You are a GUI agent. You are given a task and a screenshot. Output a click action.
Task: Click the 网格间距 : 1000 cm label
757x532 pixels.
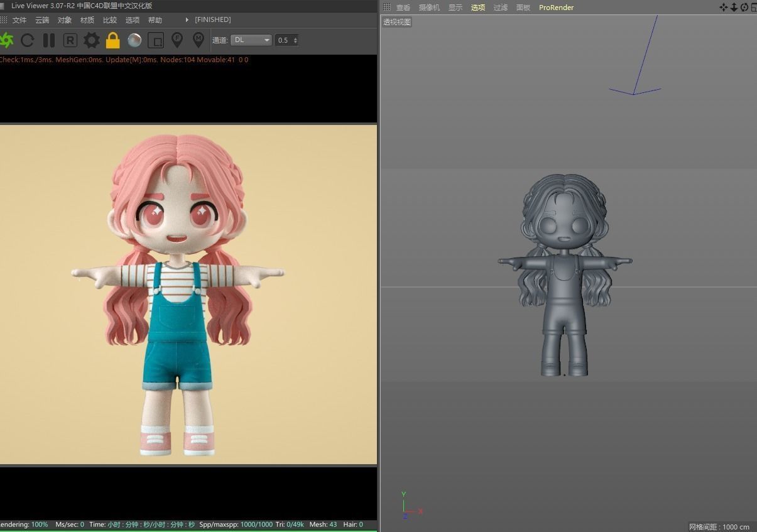719,527
